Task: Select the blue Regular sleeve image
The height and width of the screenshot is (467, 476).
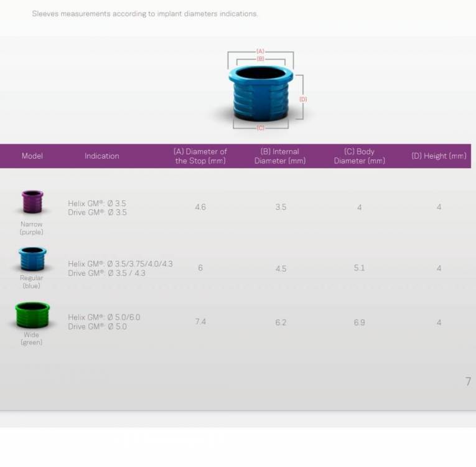Action: [32, 258]
